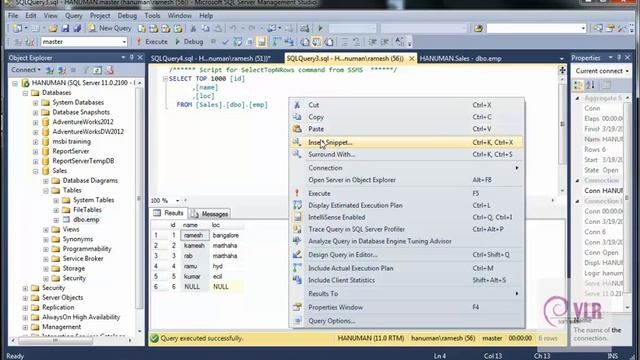Open the Connect dropdown in Object Explorer
The height and width of the screenshot is (360, 640).
click(26, 70)
